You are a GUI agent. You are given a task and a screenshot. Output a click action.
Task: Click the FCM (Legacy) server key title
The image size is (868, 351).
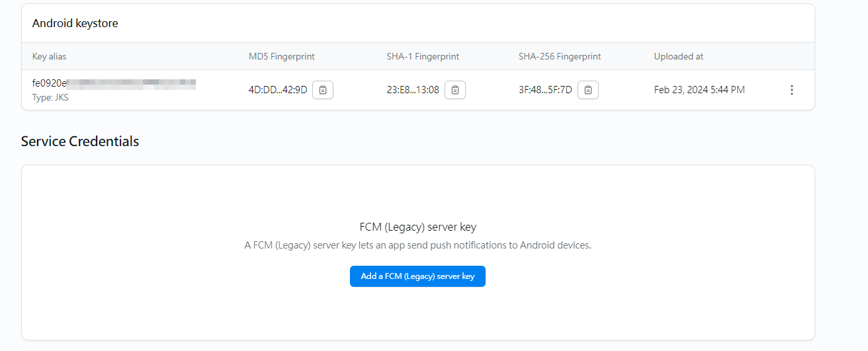417,227
